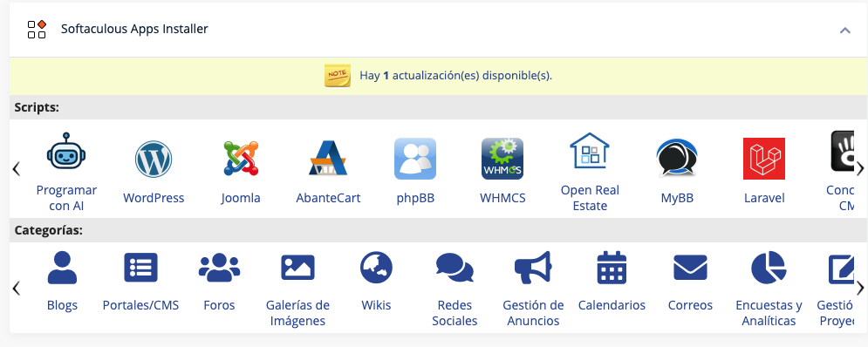Open the Programar con AI robot icon
This screenshot has width=868, height=347.
click(66, 151)
